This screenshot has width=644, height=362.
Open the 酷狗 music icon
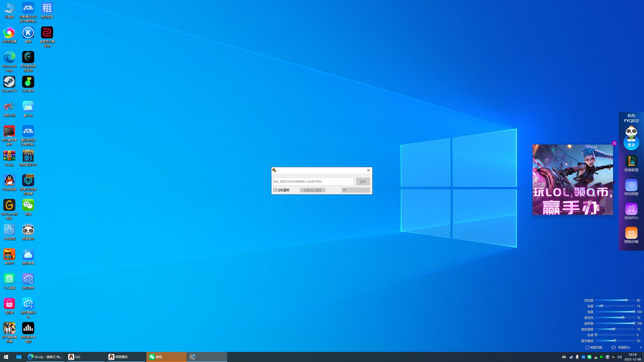(28, 33)
